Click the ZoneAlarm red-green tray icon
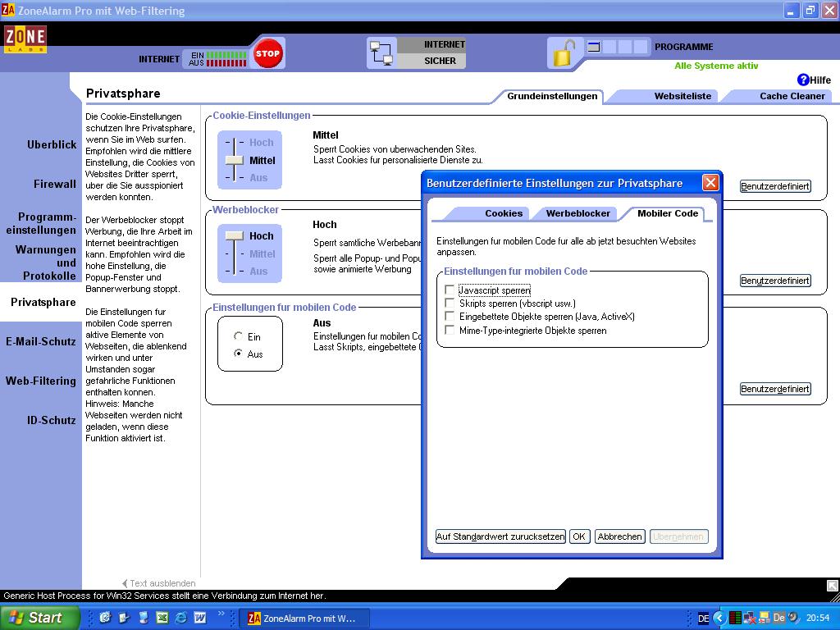The width and height of the screenshot is (840, 630). point(736,619)
